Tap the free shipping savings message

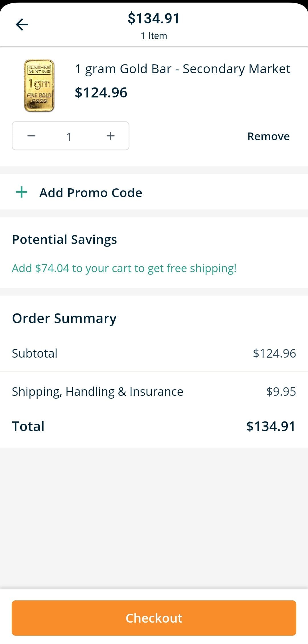click(124, 268)
